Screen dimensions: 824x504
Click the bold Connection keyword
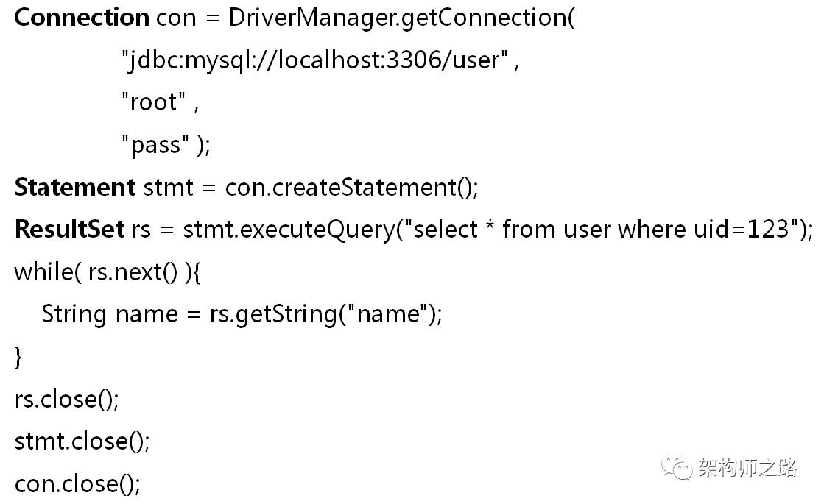[81, 18]
